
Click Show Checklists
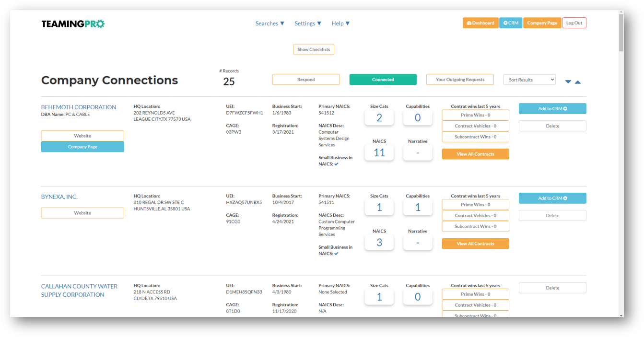tap(314, 49)
